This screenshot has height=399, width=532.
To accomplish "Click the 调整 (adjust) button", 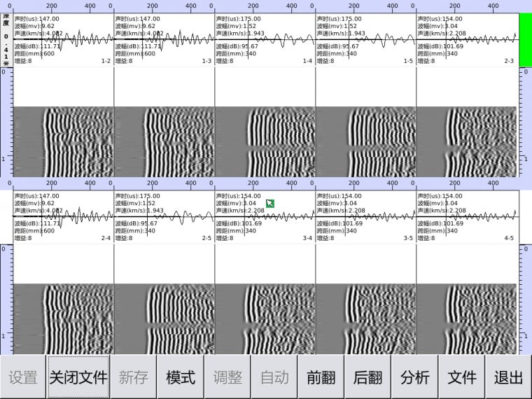I will (227, 377).
